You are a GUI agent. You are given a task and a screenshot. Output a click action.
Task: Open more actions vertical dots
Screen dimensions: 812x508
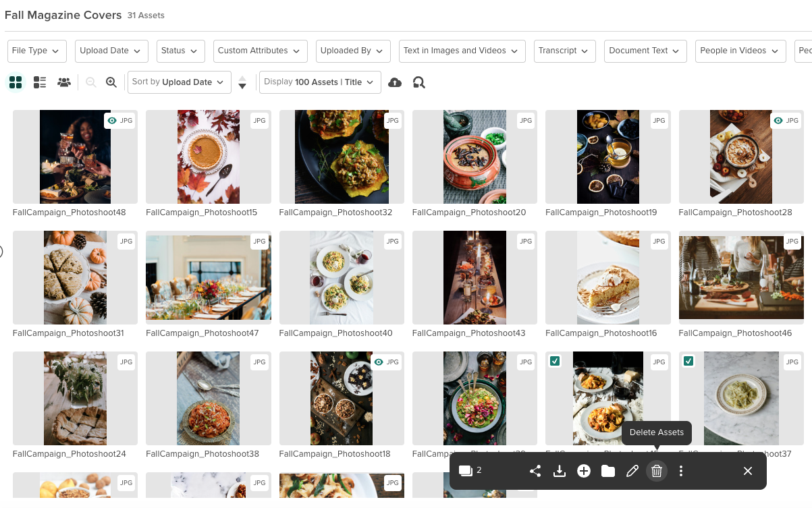pos(681,471)
